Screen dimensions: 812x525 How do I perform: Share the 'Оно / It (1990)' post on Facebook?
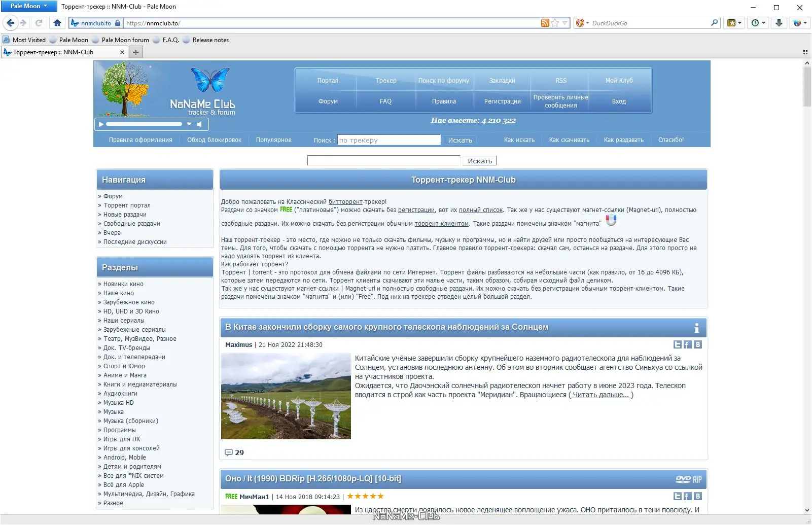(687, 497)
